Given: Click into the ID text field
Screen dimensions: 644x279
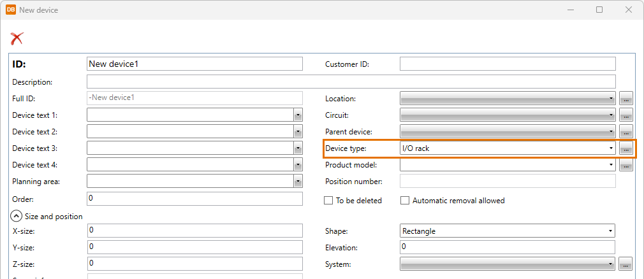Looking at the screenshot, I should pyautogui.click(x=194, y=64).
